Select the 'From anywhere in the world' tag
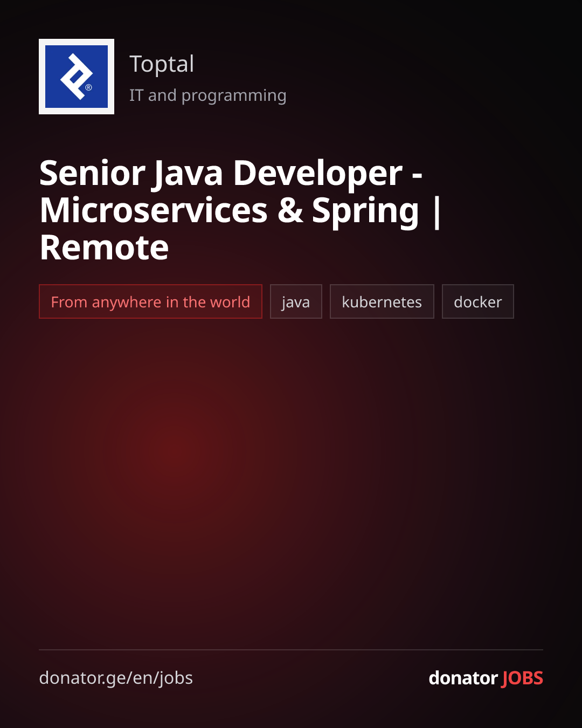The image size is (582, 728). tap(150, 301)
